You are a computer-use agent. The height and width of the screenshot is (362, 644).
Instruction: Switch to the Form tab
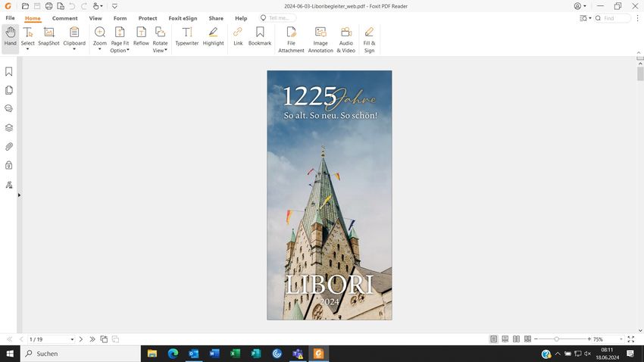(120, 18)
